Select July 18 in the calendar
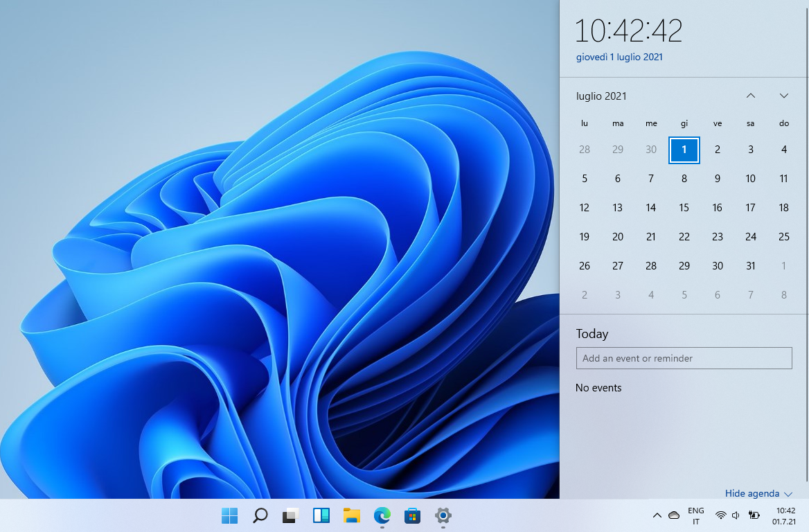Screen dimensions: 809x532 point(784,207)
